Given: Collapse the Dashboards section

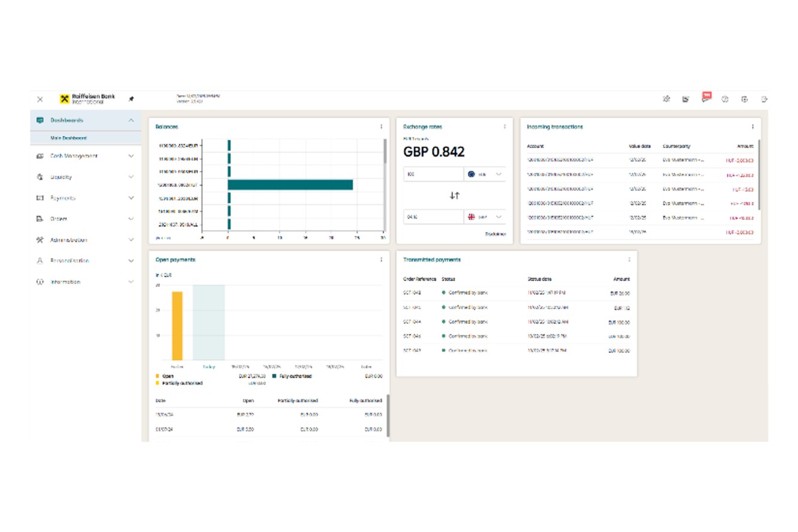Looking at the screenshot, I should pyautogui.click(x=131, y=120).
